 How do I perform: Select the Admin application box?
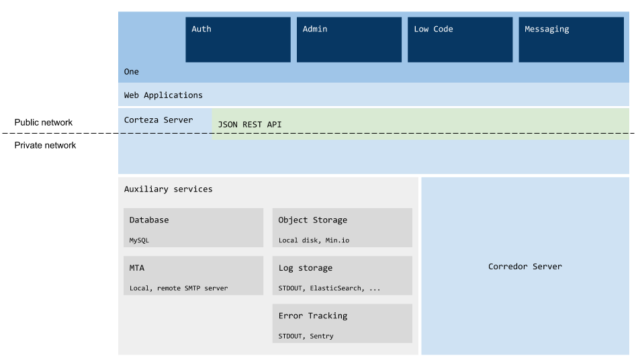[349, 40]
